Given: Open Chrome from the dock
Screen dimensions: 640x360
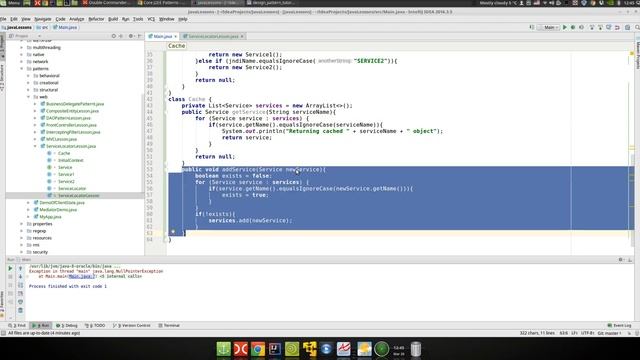Looking at the screenshot, I should pyautogui.click(x=258, y=349).
